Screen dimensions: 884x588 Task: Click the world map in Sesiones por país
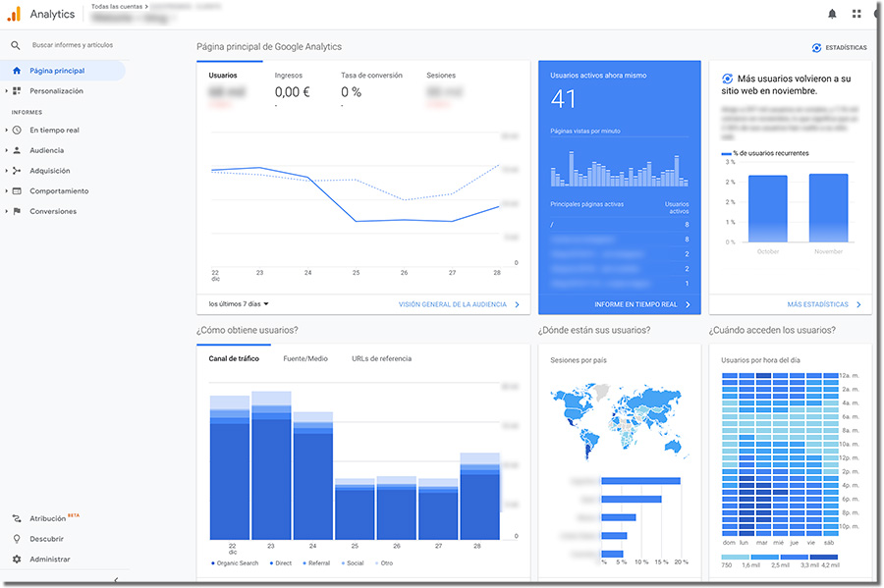tap(619, 421)
